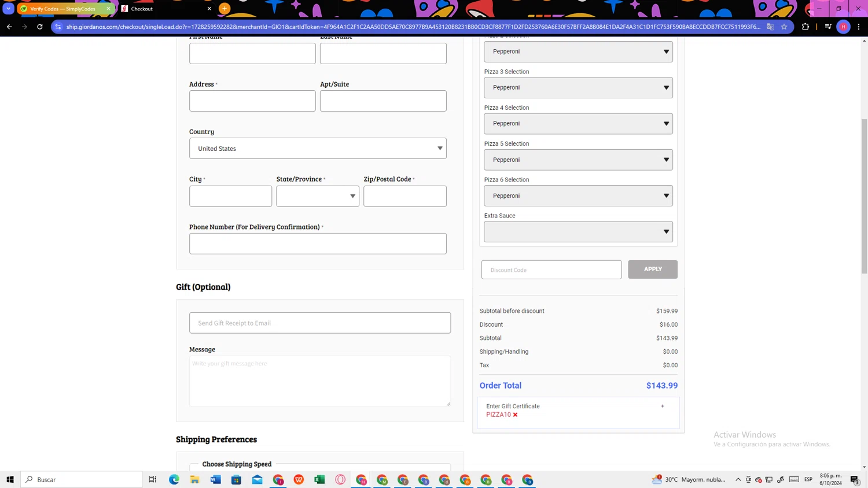
Task: View site information icon in address bar
Action: [58, 27]
